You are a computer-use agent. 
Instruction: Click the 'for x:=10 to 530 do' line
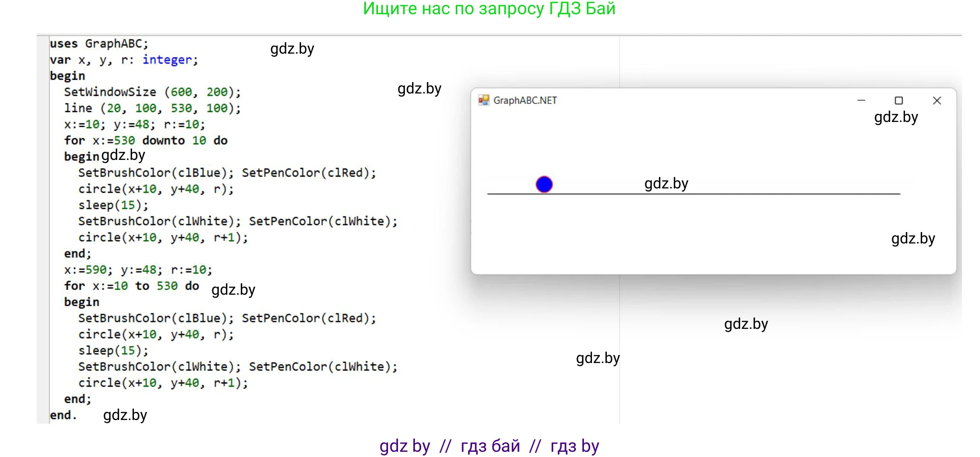pos(132,286)
